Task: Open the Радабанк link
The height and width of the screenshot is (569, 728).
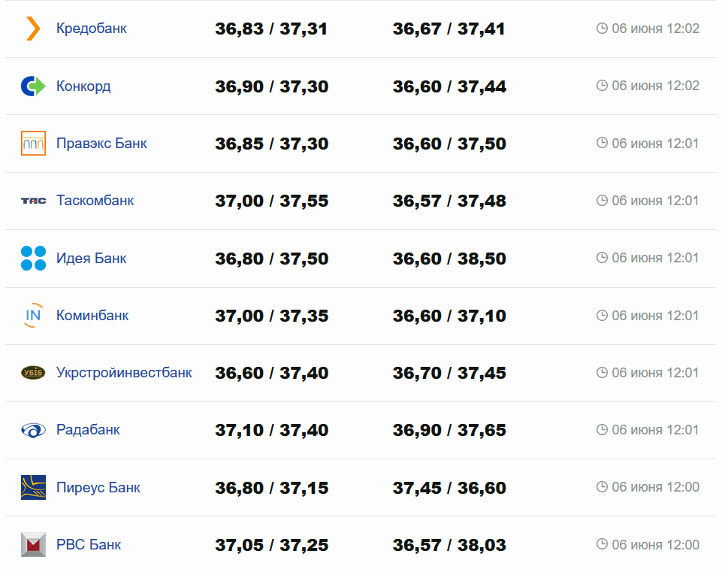Action: coord(88,430)
